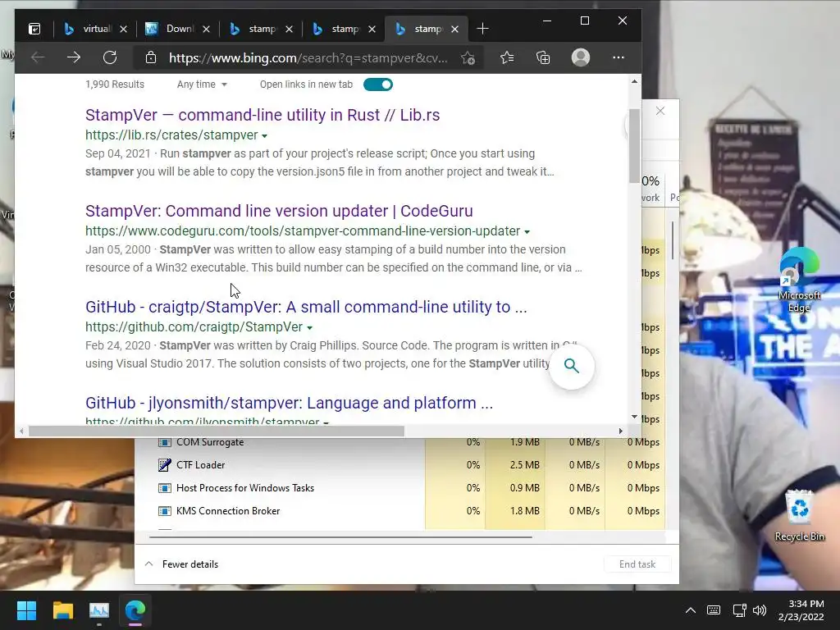Open the Recycle Bin on the desktop

[x=799, y=516]
